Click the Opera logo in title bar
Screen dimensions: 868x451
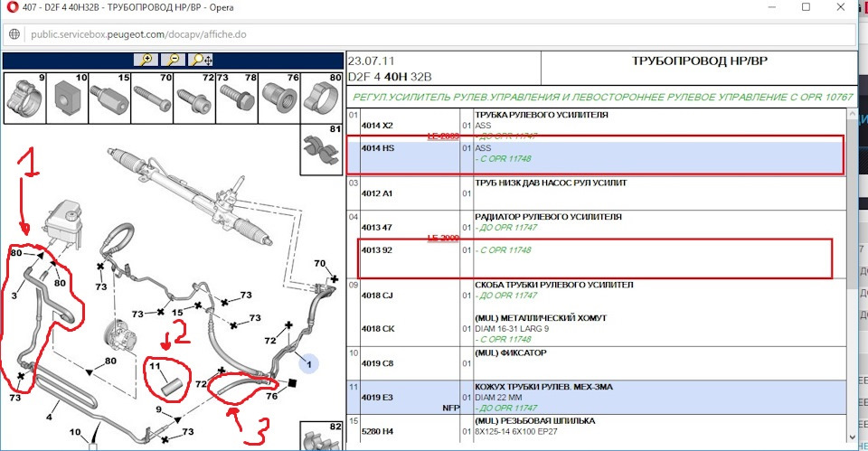point(11,7)
